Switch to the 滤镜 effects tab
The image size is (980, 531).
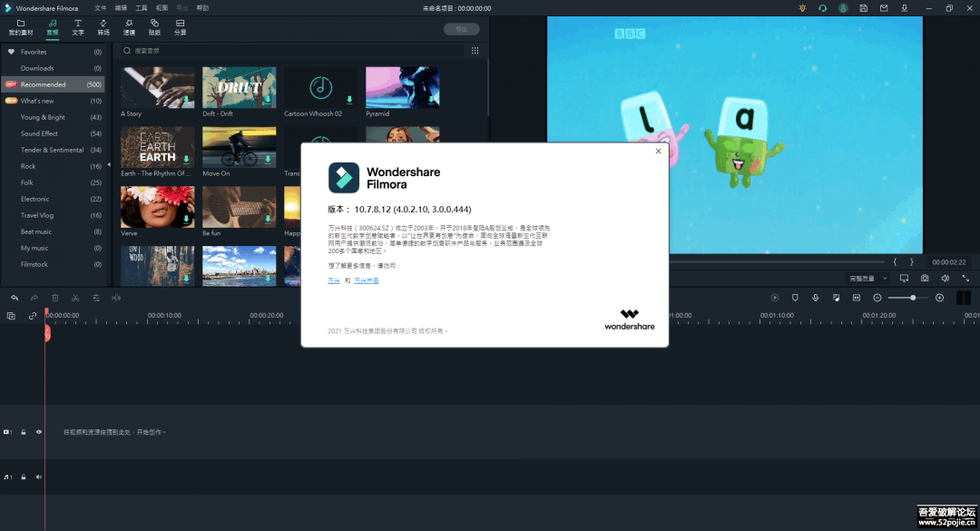click(x=129, y=27)
